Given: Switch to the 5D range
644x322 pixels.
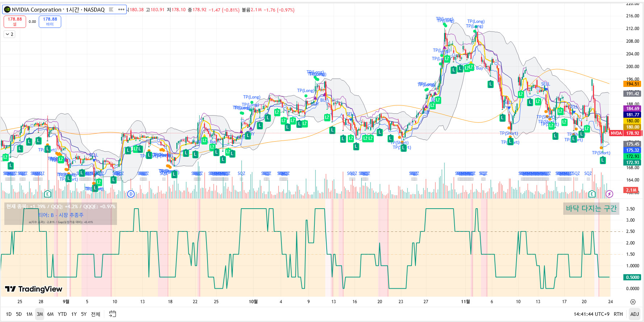Looking at the screenshot, I should point(19,314).
